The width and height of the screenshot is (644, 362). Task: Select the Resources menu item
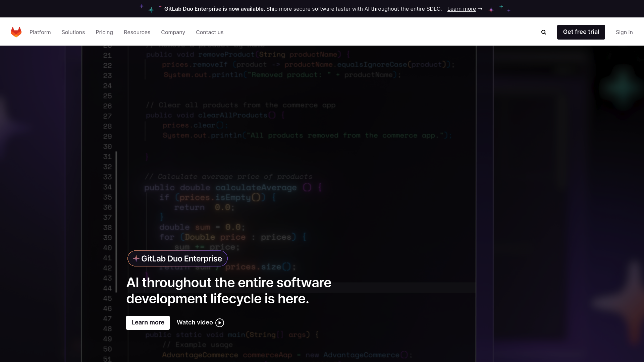(137, 32)
